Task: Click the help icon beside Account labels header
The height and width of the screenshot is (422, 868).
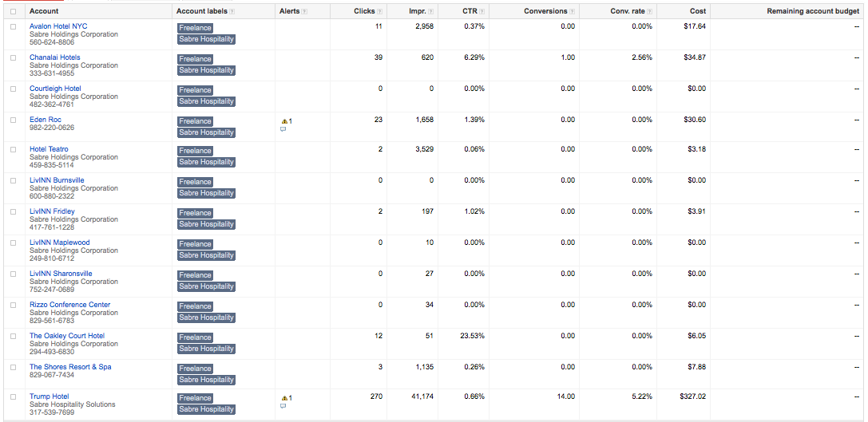Action: (232, 12)
